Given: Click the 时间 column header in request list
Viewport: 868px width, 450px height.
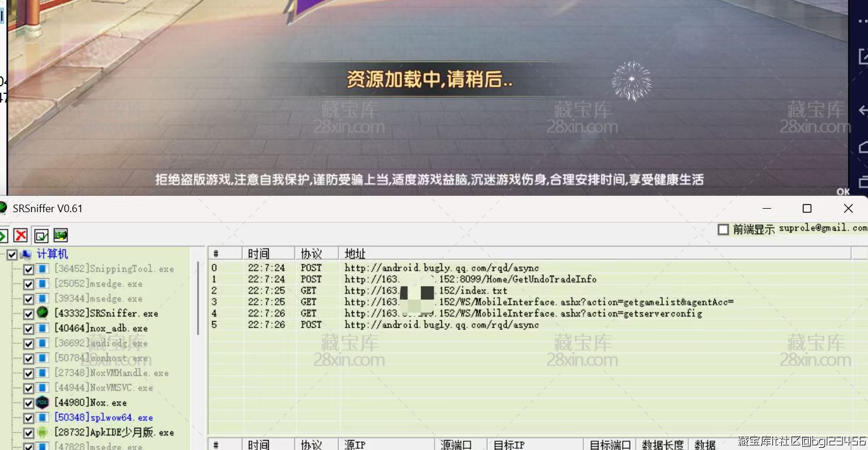Looking at the screenshot, I should 269,254.
